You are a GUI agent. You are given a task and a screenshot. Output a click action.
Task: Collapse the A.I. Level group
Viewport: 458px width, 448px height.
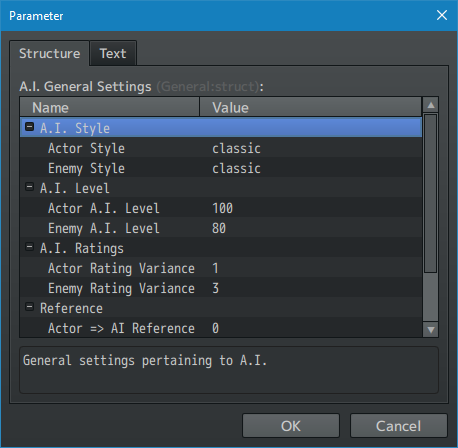(x=30, y=187)
